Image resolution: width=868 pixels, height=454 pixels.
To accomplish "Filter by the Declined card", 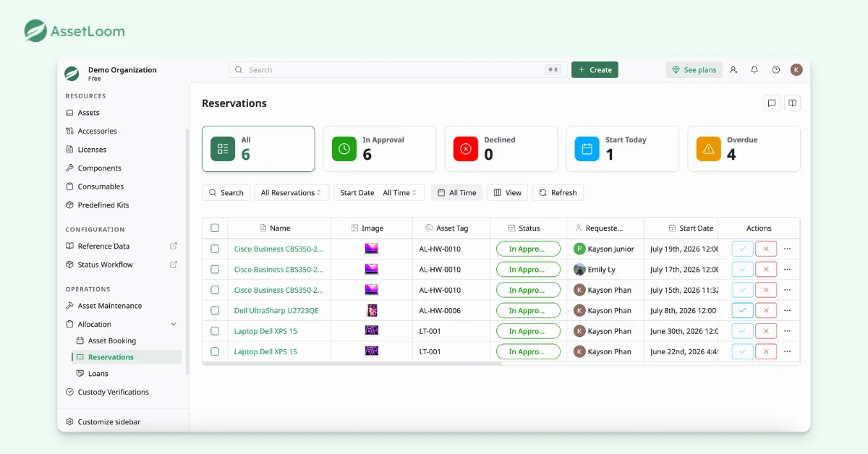I will coord(501,149).
